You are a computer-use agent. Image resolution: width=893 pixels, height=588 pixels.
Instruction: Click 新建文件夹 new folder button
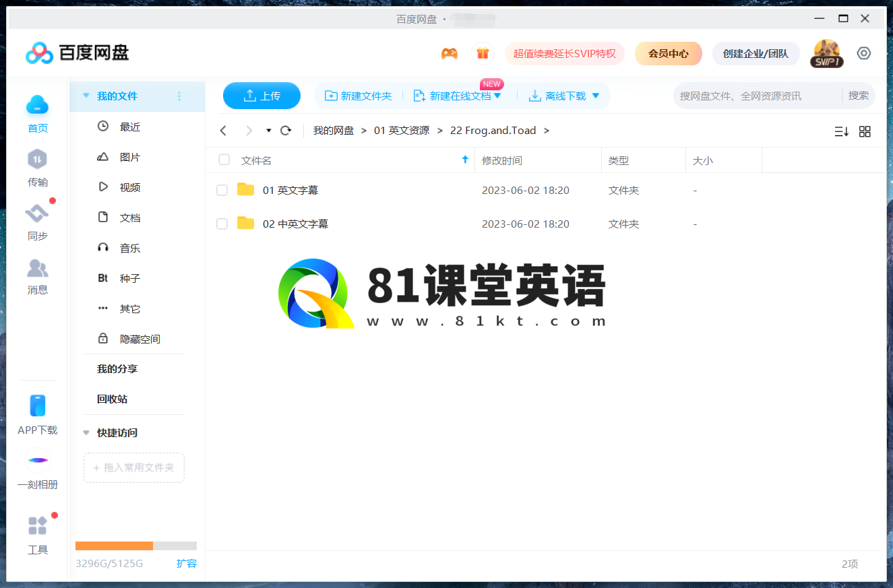(x=359, y=96)
